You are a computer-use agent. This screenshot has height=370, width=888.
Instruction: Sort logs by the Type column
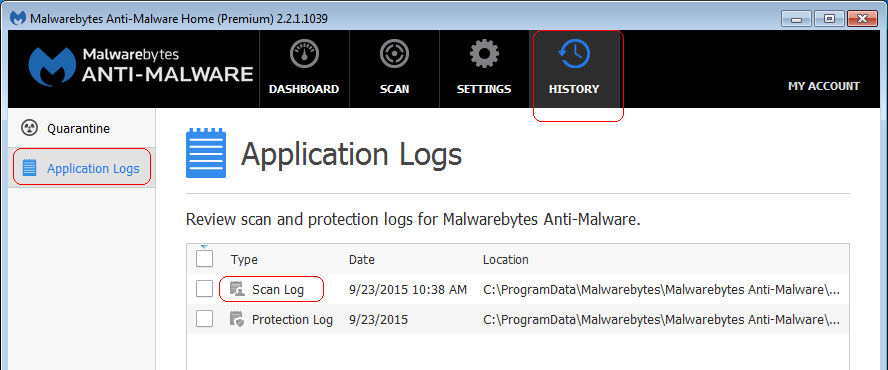(244, 260)
